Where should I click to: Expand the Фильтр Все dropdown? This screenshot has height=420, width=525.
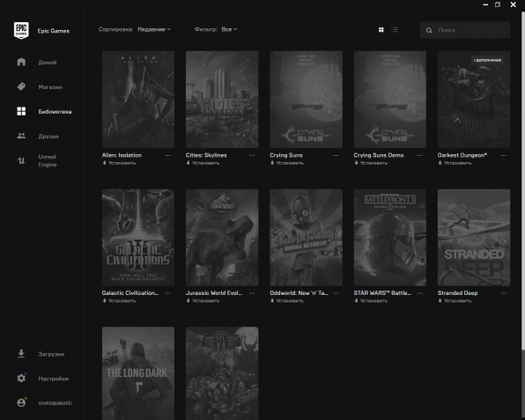click(229, 29)
